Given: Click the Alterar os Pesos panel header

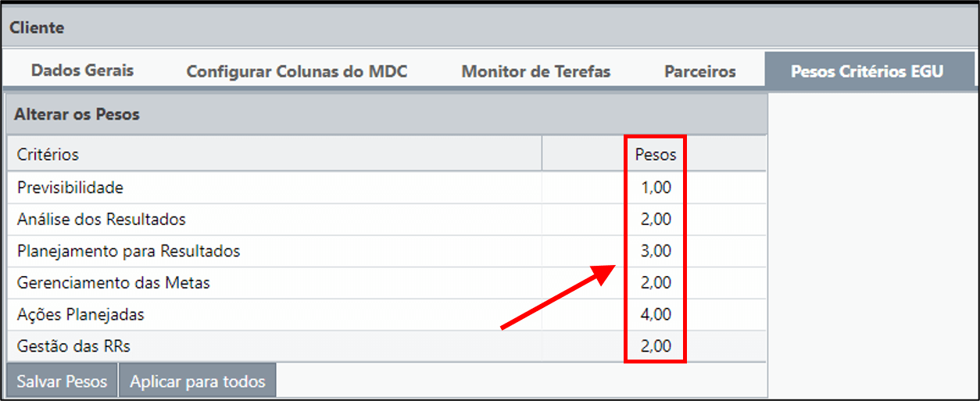Looking at the screenshot, I should pos(386,114).
